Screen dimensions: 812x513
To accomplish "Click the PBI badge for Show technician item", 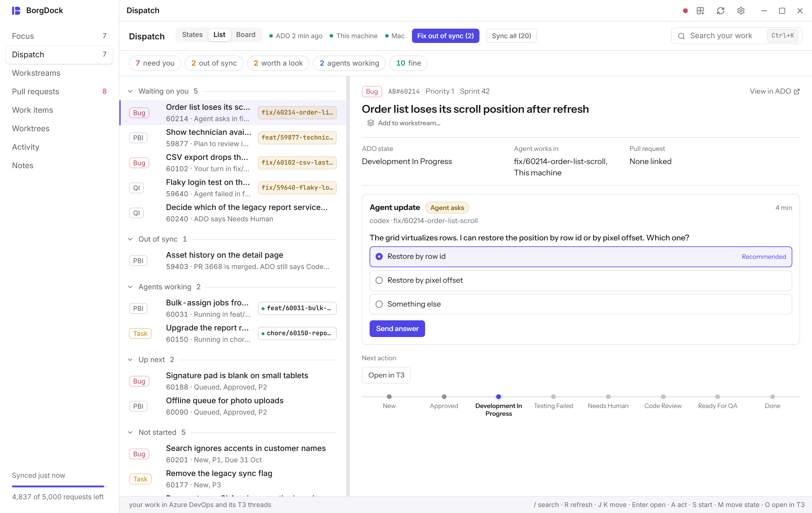I will [138, 138].
